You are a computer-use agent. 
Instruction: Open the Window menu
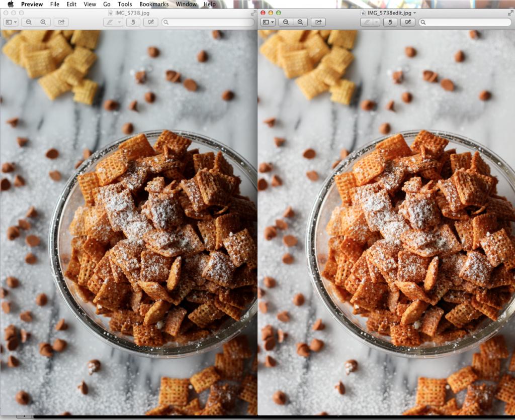click(186, 4)
